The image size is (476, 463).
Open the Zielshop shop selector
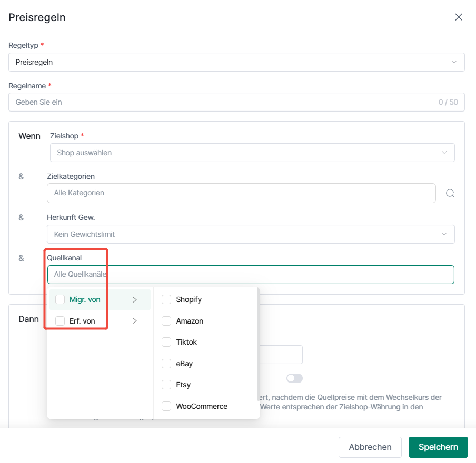click(x=252, y=153)
